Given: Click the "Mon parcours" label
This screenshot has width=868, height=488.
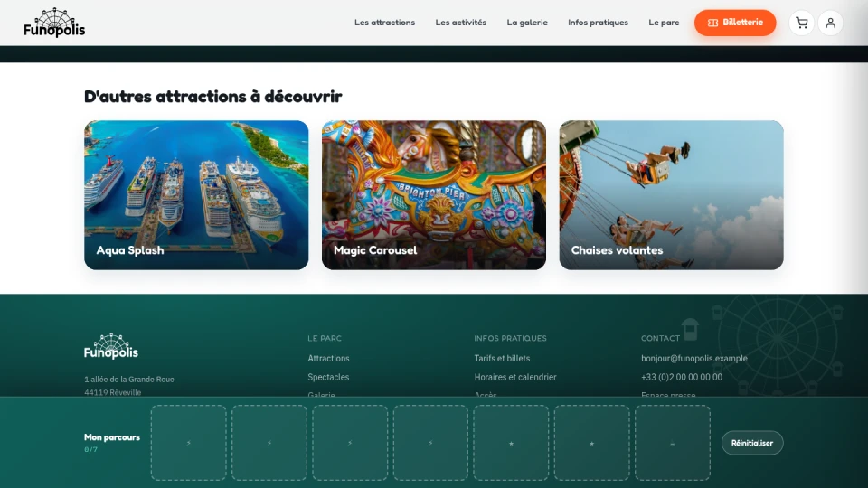Looking at the screenshot, I should click(x=112, y=437).
